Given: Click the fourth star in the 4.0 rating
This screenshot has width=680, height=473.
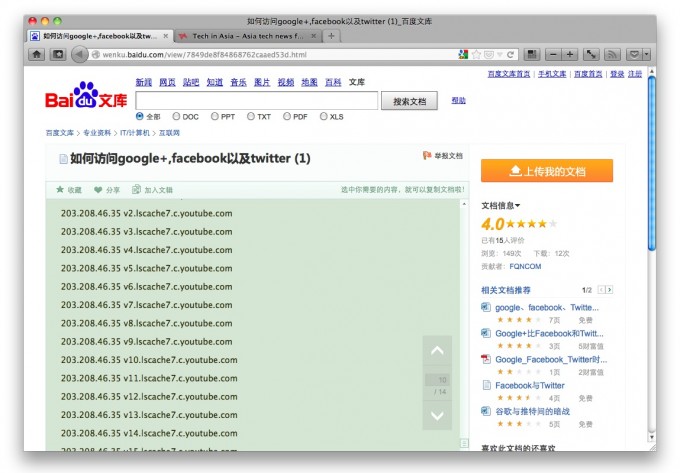Looking at the screenshot, I should [542, 224].
